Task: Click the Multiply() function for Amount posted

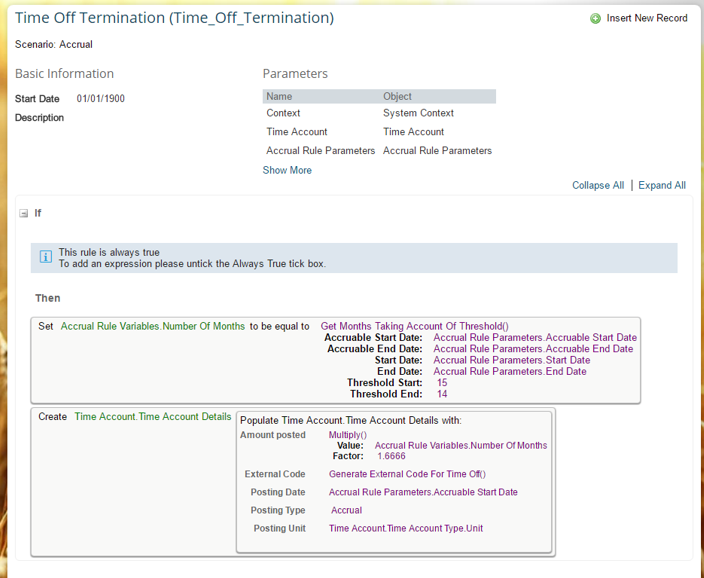Action: [348, 435]
